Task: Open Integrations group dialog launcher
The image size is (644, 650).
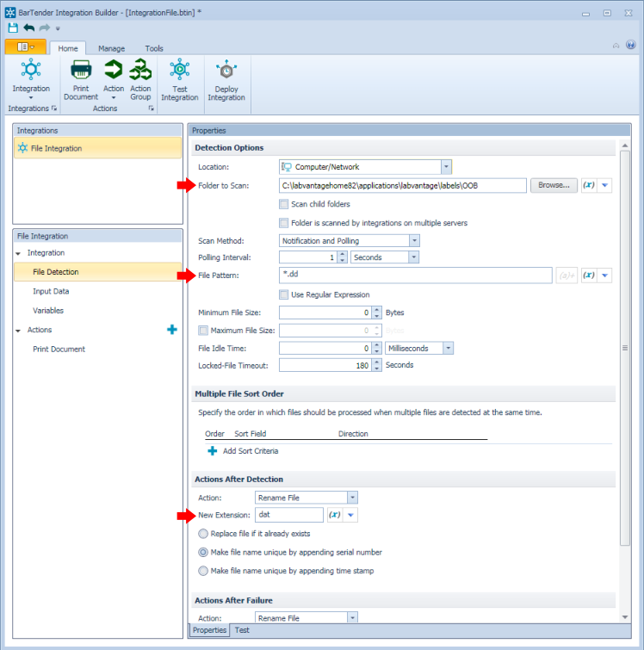Action: pyautogui.click(x=54, y=108)
